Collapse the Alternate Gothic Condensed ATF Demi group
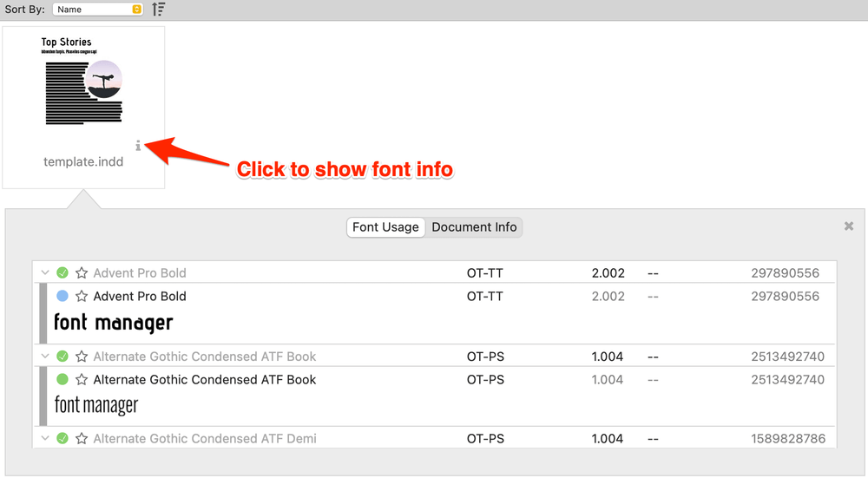This screenshot has width=868, height=478. (x=45, y=439)
